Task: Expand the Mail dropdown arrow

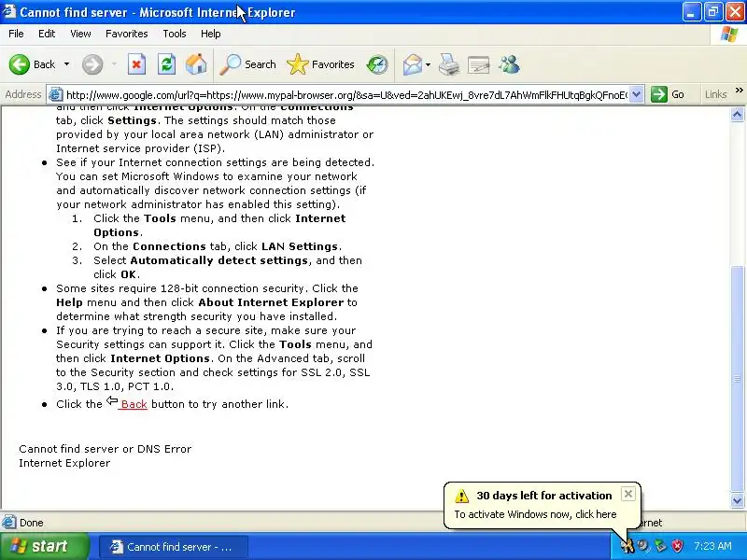Action: click(x=428, y=64)
